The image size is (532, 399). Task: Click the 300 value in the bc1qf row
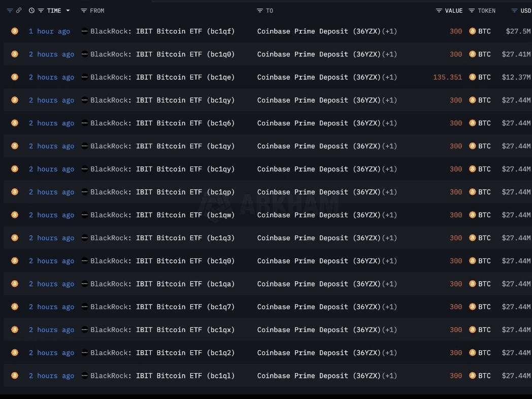coord(456,31)
